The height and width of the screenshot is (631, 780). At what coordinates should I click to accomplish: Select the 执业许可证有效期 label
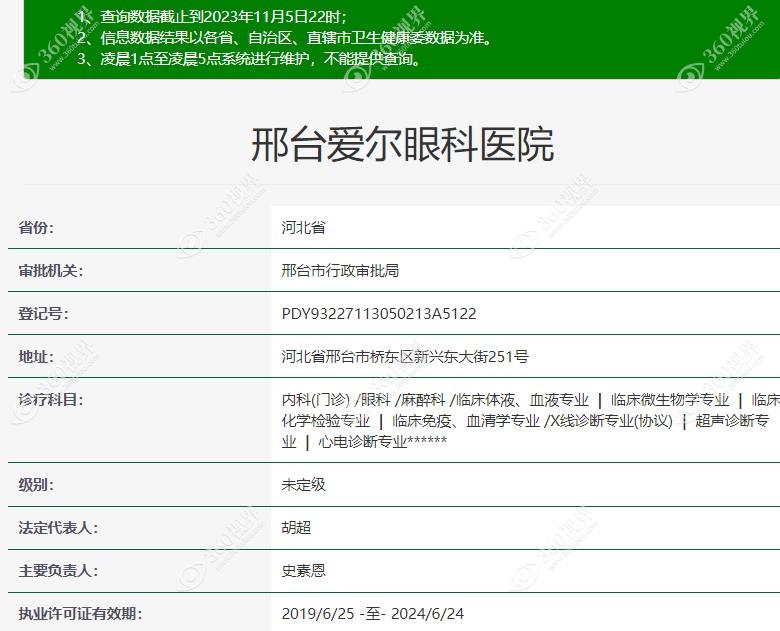(x=80, y=613)
